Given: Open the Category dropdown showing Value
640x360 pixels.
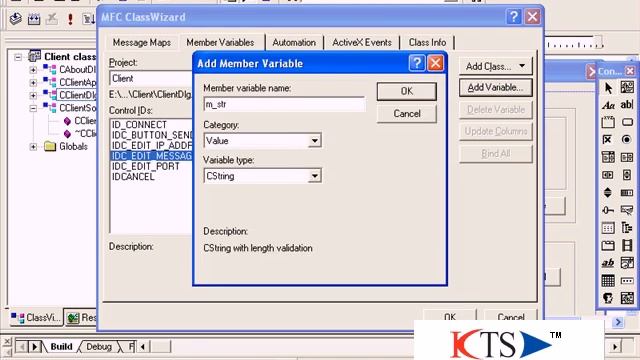Looking at the screenshot, I should [314, 141].
